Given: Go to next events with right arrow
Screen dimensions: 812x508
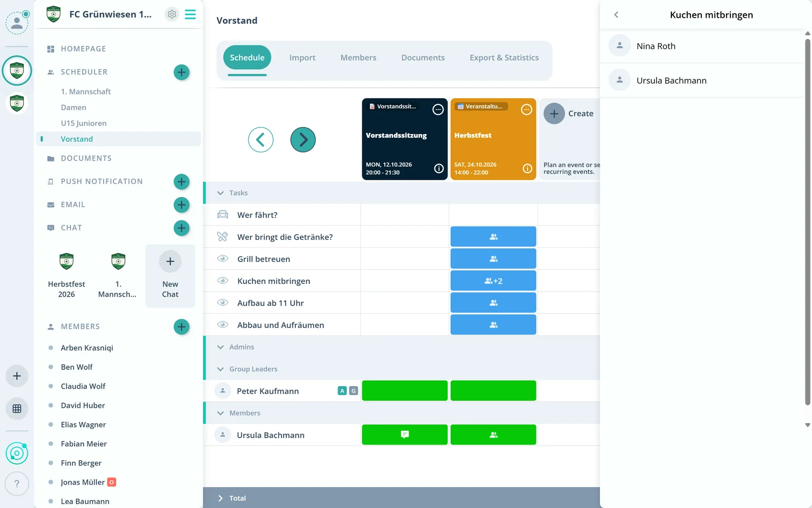Looking at the screenshot, I should 303,140.
